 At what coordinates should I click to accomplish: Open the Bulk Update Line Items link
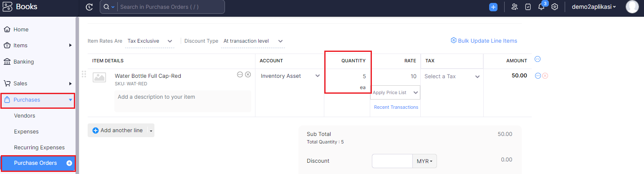484,41
